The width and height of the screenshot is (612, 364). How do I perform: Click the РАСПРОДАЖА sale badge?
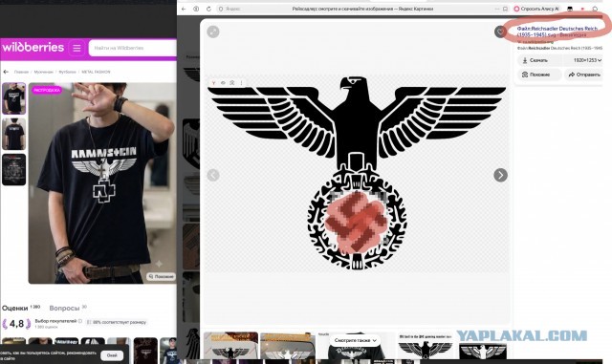[47, 90]
